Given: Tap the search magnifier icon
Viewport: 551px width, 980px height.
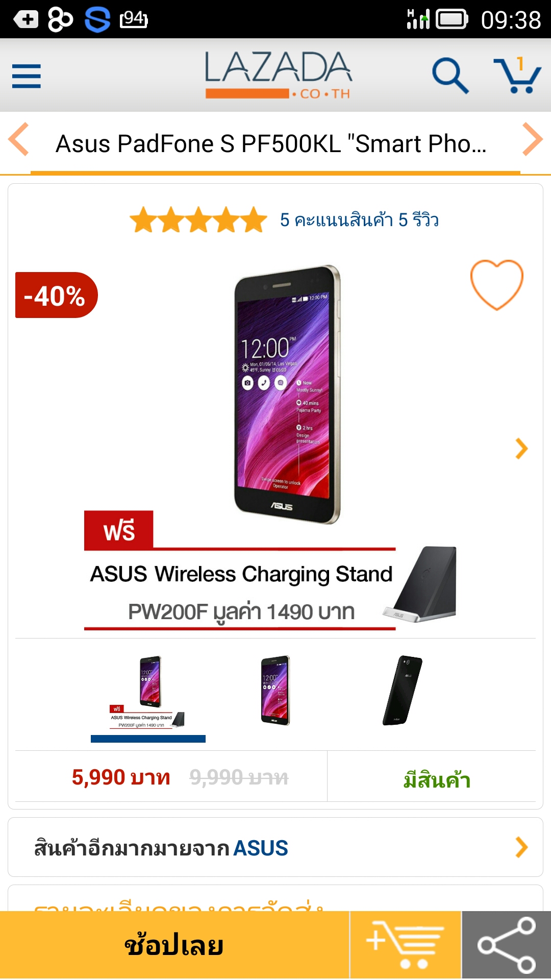Looking at the screenshot, I should point(450,76).
